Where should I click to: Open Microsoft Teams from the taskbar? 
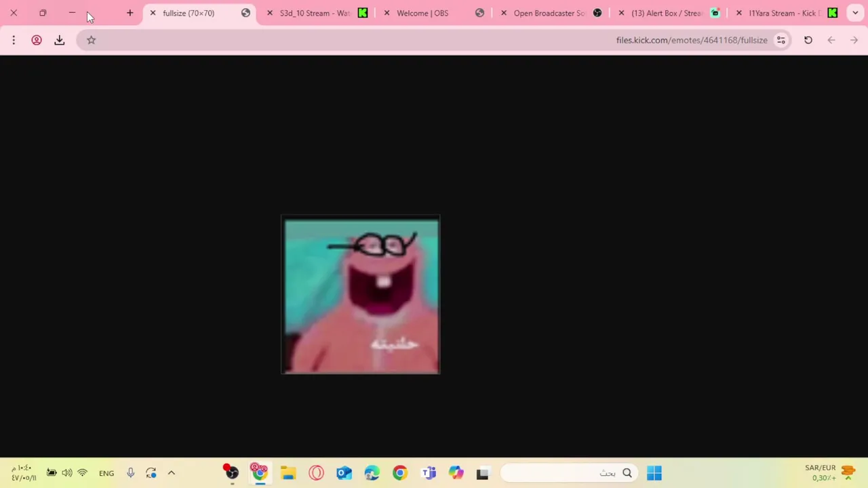tap(429, 473)
